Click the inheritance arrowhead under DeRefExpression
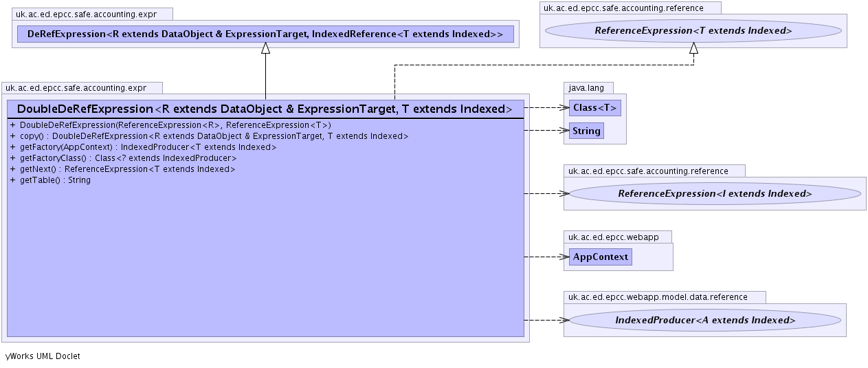The width and height of the screenshot is (868, 368). click(x=265, y=47)
